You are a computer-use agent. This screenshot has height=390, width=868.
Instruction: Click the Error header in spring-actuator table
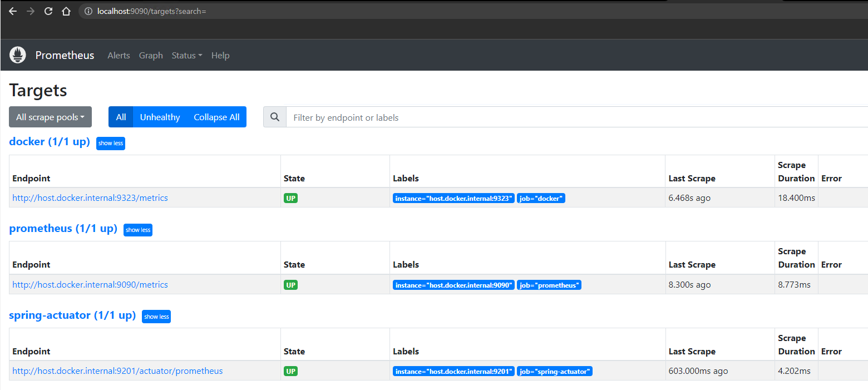[831, 351]
